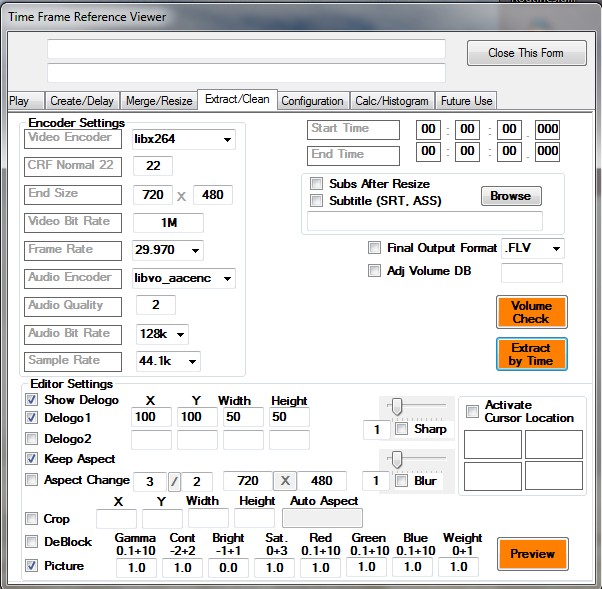Image resolution: width=602 pixels, height=589 pixels.
Task: Click the CRF value field showing 22
Action: point(153,166)
